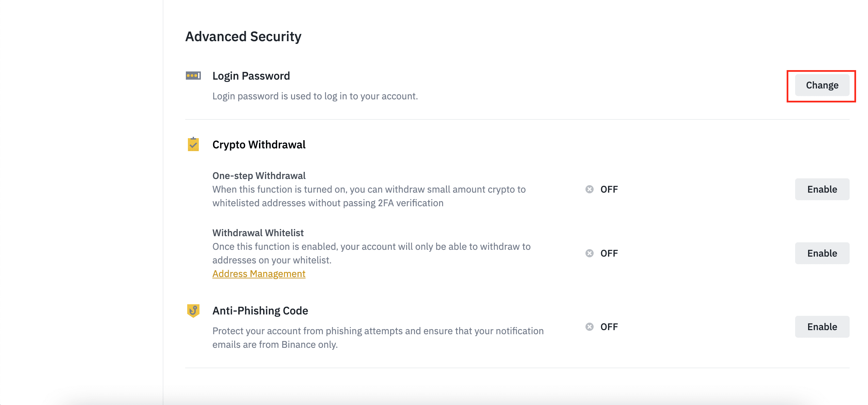Select the Login Password title
This screenshot has height=405, width=868.
(x=251, y=76)
